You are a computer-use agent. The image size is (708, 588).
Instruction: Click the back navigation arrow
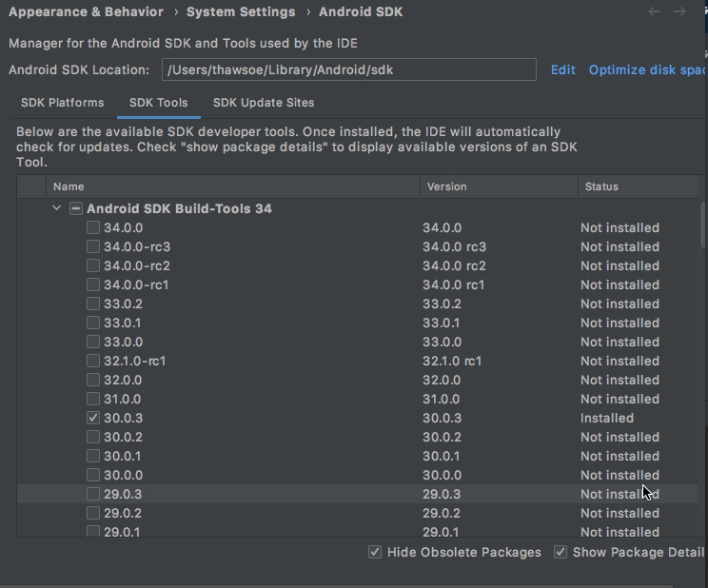[x=654, y=12]
